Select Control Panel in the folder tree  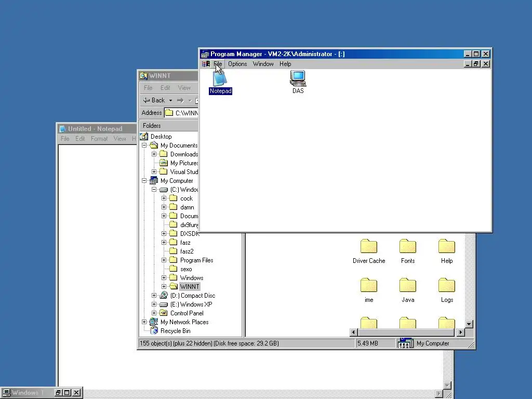(x=187, y=313)
